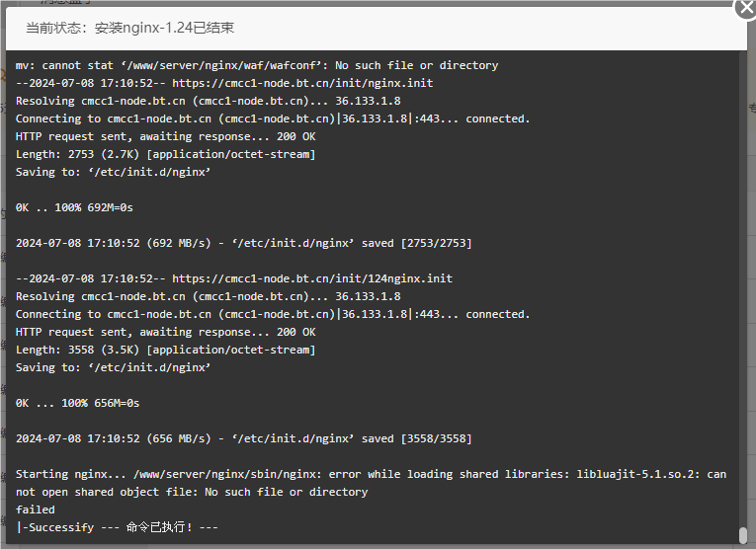The height and width of the screenshot is (549, 756).
Task: Close the nginx-1.24 install log dialog
Action: (745, 8)
